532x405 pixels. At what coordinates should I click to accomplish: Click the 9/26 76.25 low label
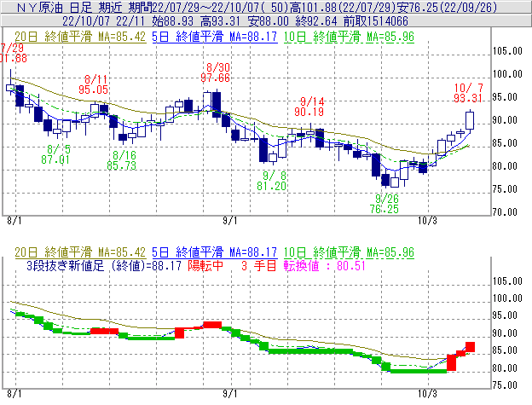[x=385, y=204]
